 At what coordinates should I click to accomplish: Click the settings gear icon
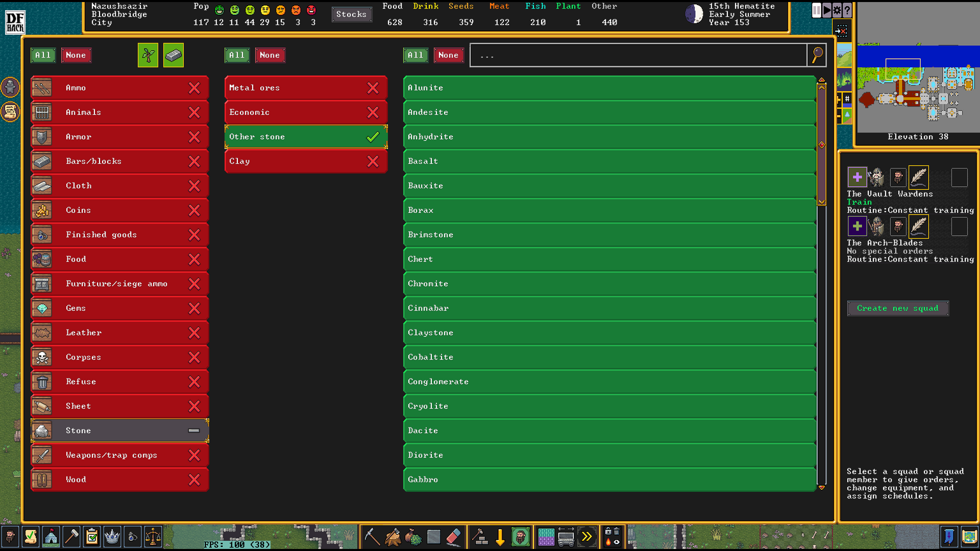pos(837,10)
